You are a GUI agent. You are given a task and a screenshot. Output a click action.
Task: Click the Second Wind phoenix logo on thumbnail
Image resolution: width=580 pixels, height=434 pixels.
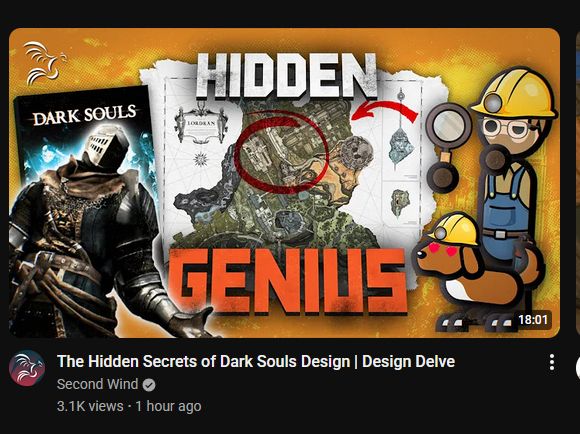tap(44, 63)
